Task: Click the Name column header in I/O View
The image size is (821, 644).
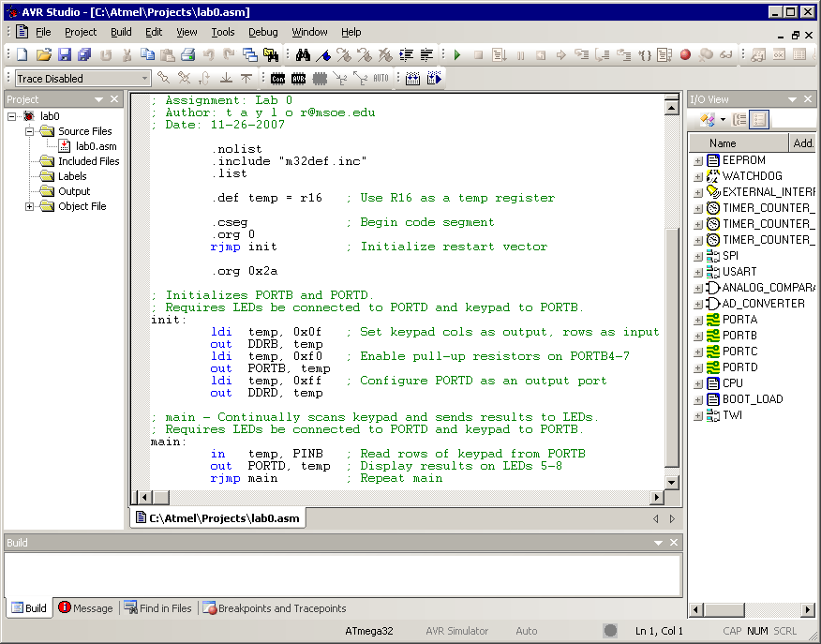Action: point(739,142)
